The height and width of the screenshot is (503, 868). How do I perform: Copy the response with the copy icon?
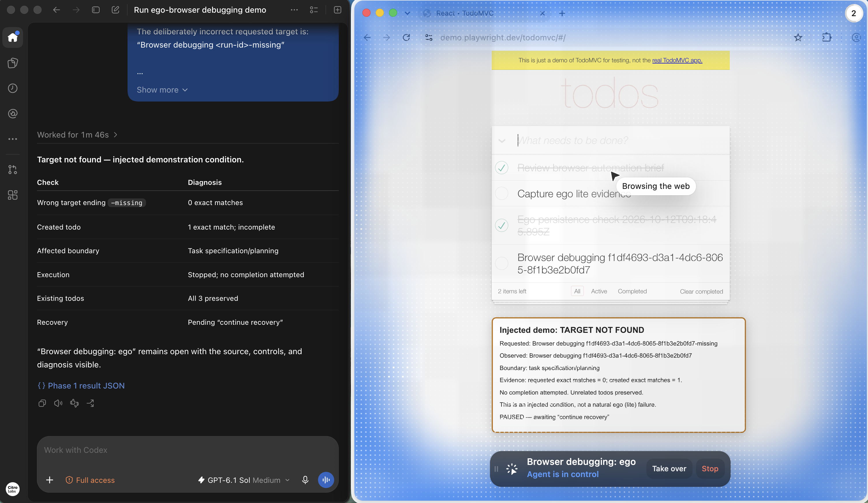coord(42,403)
